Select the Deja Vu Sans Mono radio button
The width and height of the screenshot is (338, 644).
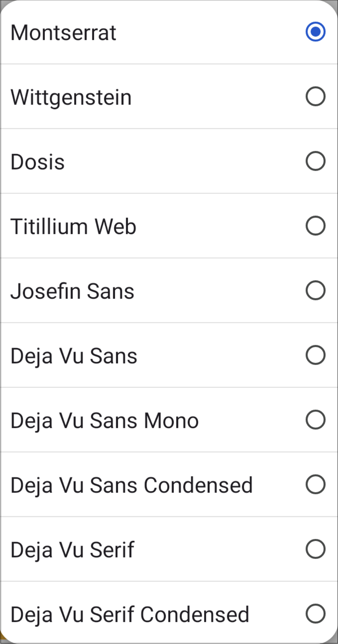[315, 419]
